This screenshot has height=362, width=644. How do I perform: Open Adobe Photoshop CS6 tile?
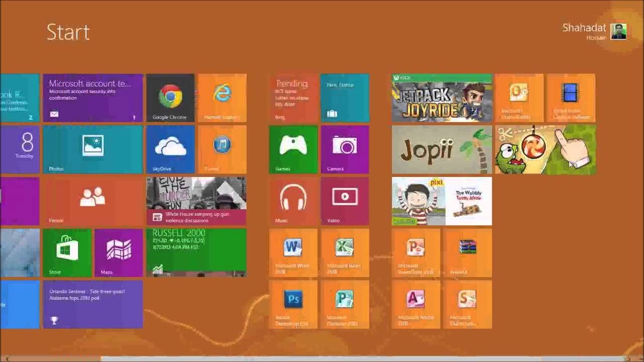point(293,305)
